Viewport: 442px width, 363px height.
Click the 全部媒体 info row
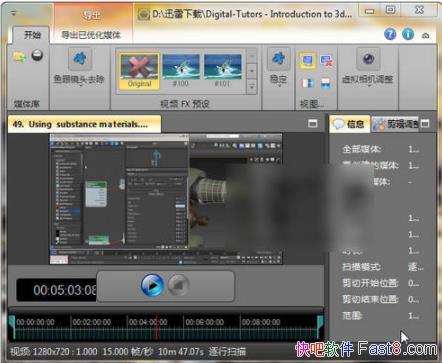(381, 149)
